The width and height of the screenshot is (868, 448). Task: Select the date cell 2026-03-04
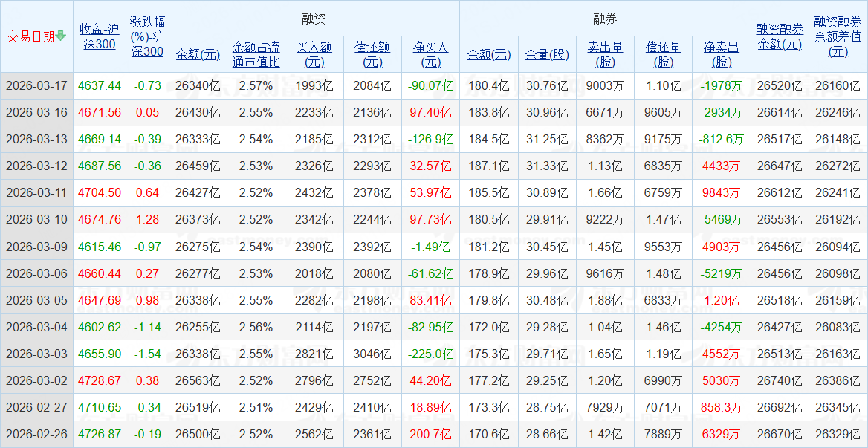36,327
